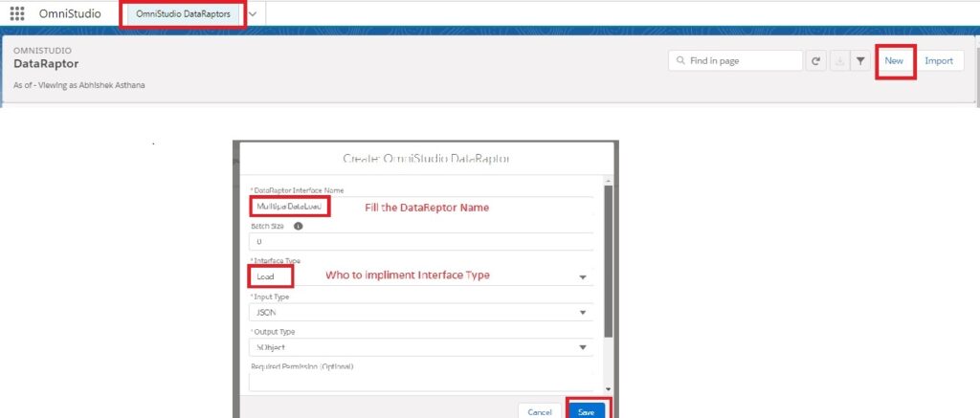The image size is (980, 418).
Task: Open the filter funnel icon
Action: point(860,60)
